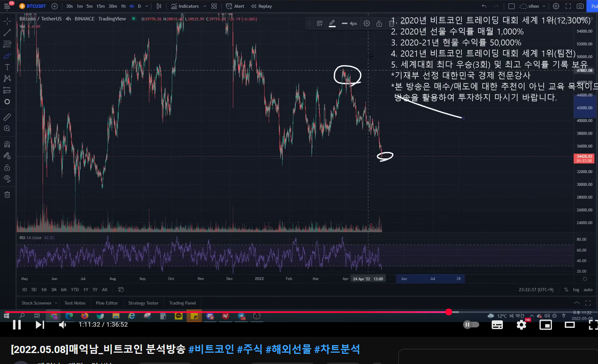Open the candle chart type selector
Viewport: 598px width, 364px height.
tap(159, 6)
